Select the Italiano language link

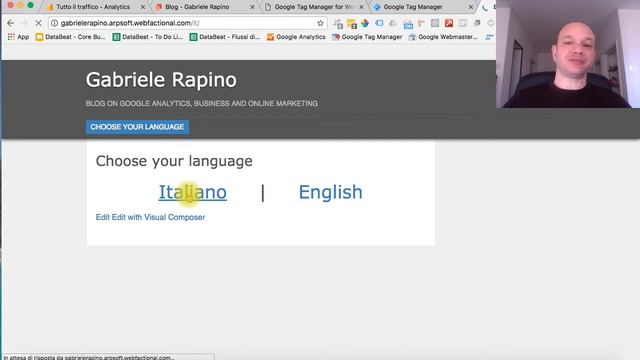(x=193, y=192)
